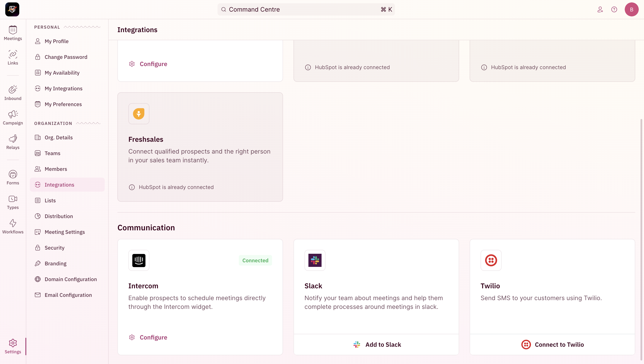This screenshot has width=644, height=364.
Task: Click the invite user icon in header
Action: point(600,9)
